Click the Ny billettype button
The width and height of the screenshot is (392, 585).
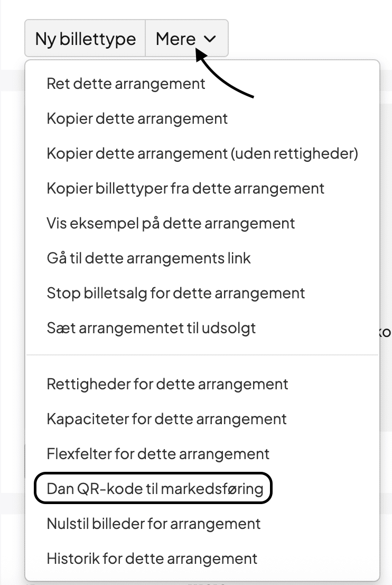[85, 39]
